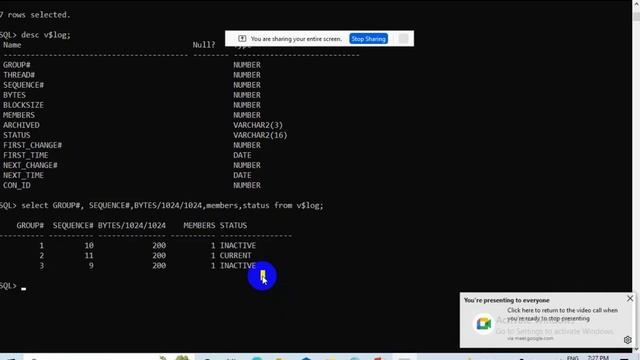Image resolution: width=640 pixels, height=360 pixels.
Task: Click the CON_ID column name
Action: (17, 185)
